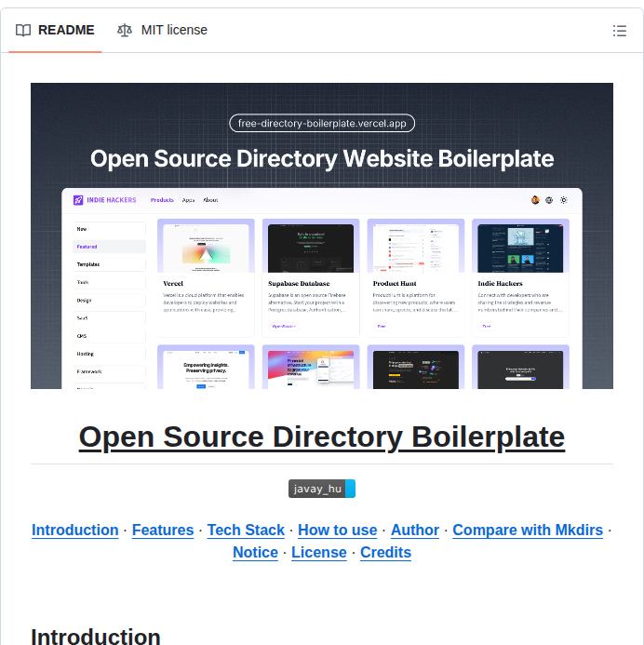The width and height of the screenshot is (644, 645).
Task: Open the How to use link
Action: click(x=338, y=531)
